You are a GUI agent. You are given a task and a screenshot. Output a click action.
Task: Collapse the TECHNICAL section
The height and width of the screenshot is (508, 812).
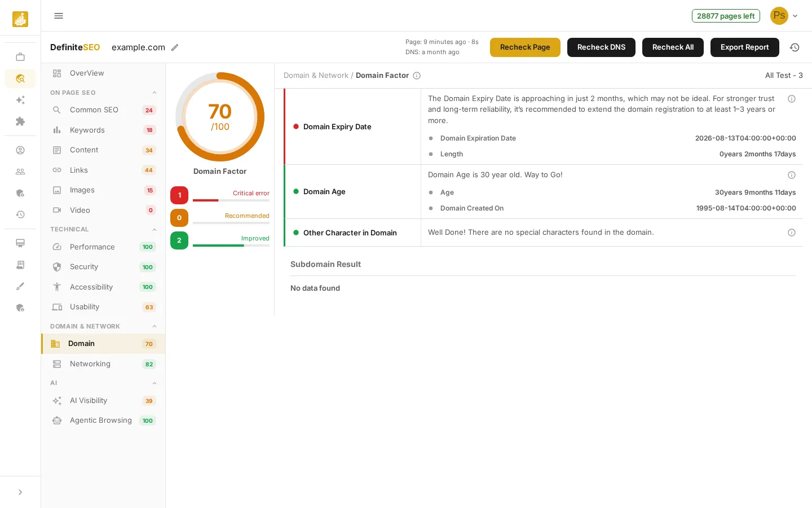click(155, 229)
